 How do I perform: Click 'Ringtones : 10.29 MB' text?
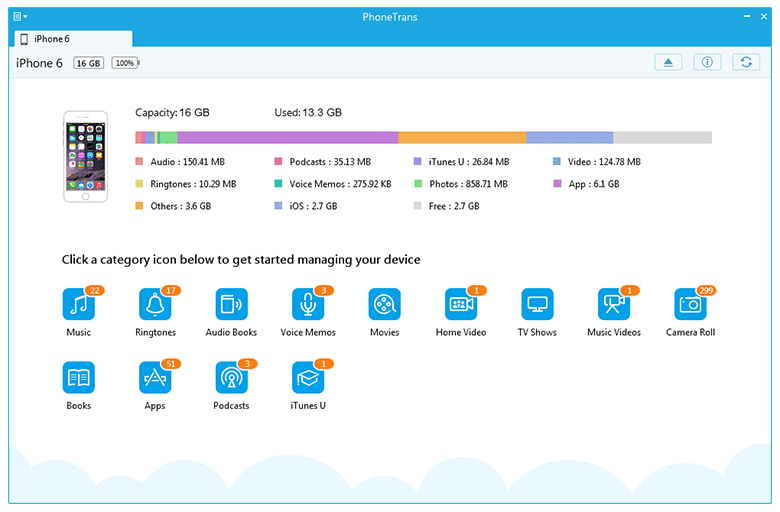click(194, 184)
